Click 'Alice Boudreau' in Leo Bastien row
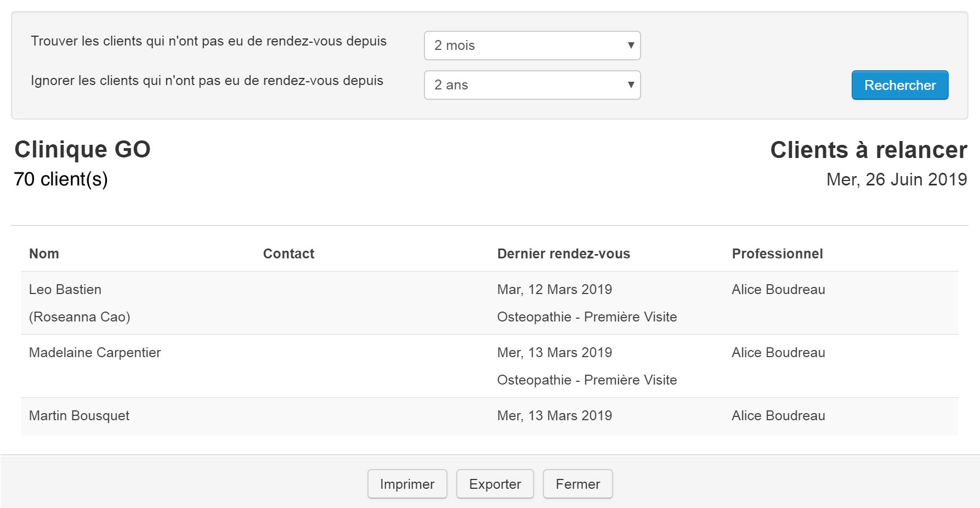980x508 pixels. point(778,289)
